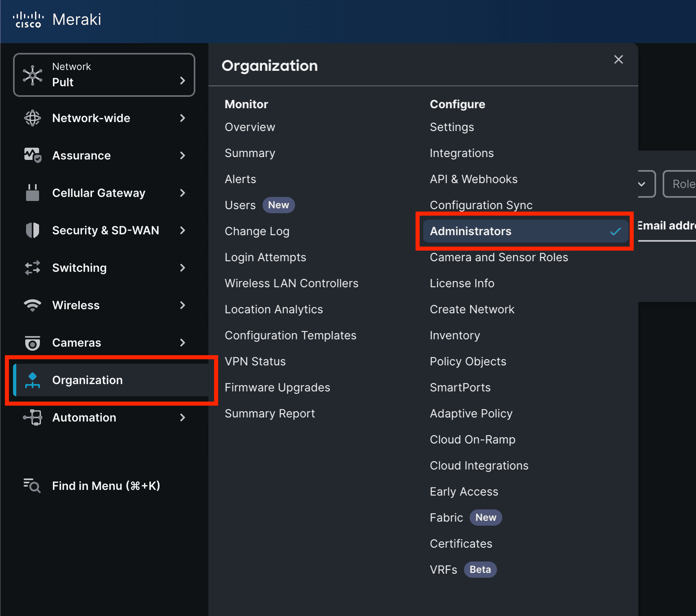Select the Administrators menu item

click(x=526, y=231)
